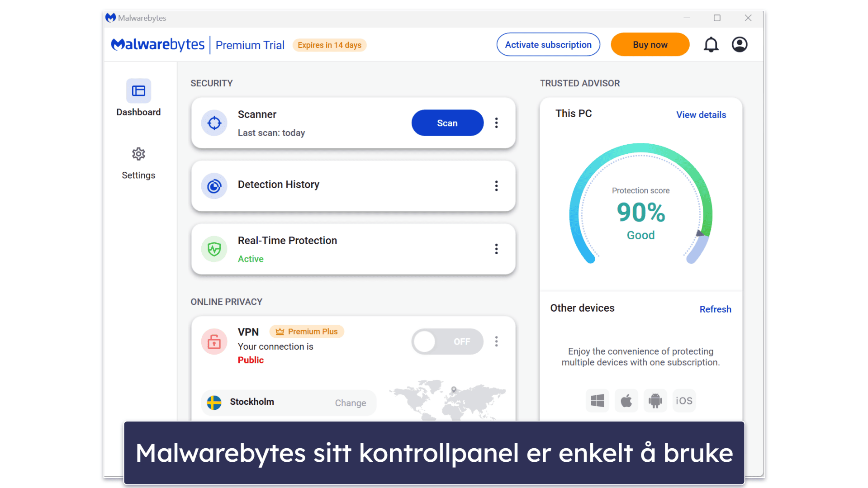868x488 pixels.
Task: Click the Real-Time Protection shield icon
Action: tap(214, 249)
